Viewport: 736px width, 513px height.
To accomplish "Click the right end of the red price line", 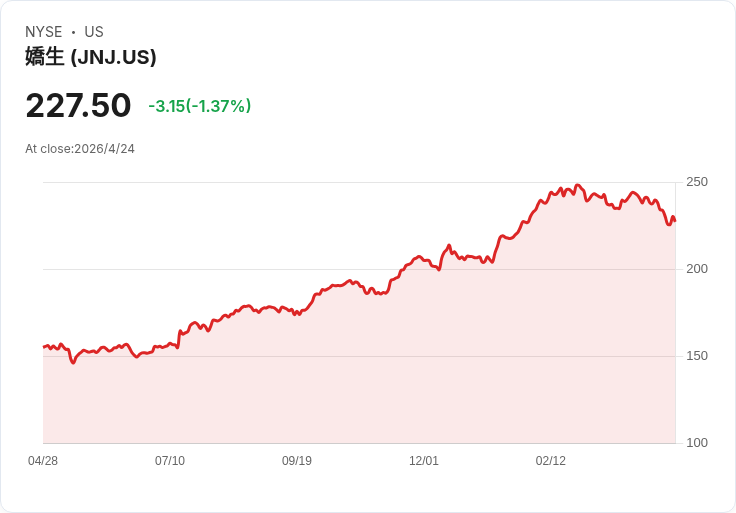I will 674,220.
